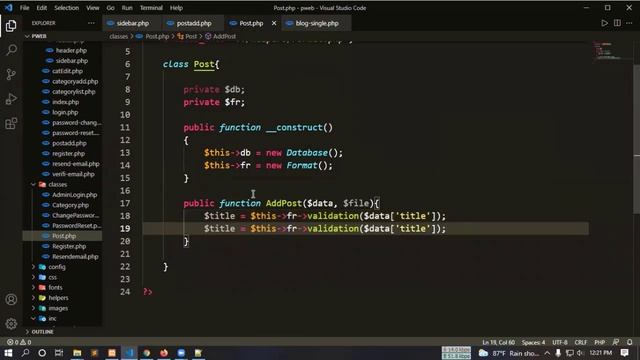Open the Source Control view

pyautogui.click(x=11, y=74)
